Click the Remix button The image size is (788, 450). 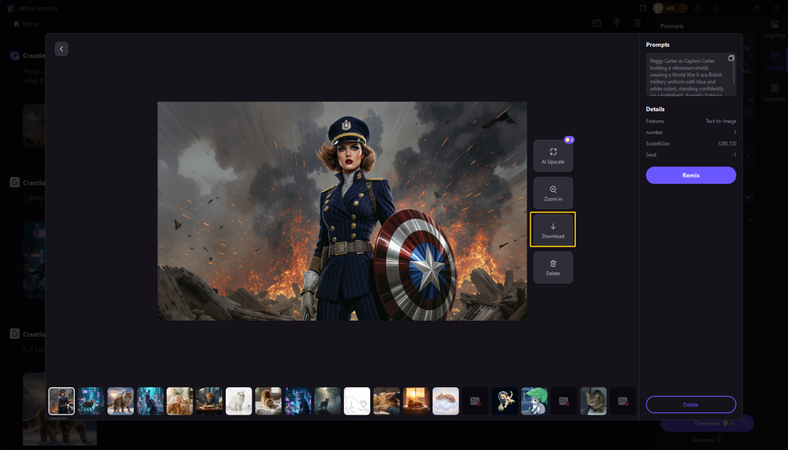690,175
